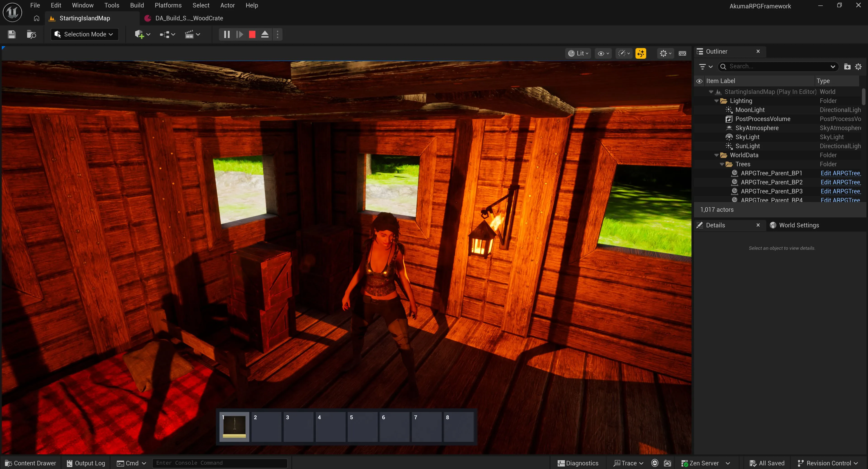Open Revision Control menu
The width and height of the screenshot is (868, 469).
828,463
